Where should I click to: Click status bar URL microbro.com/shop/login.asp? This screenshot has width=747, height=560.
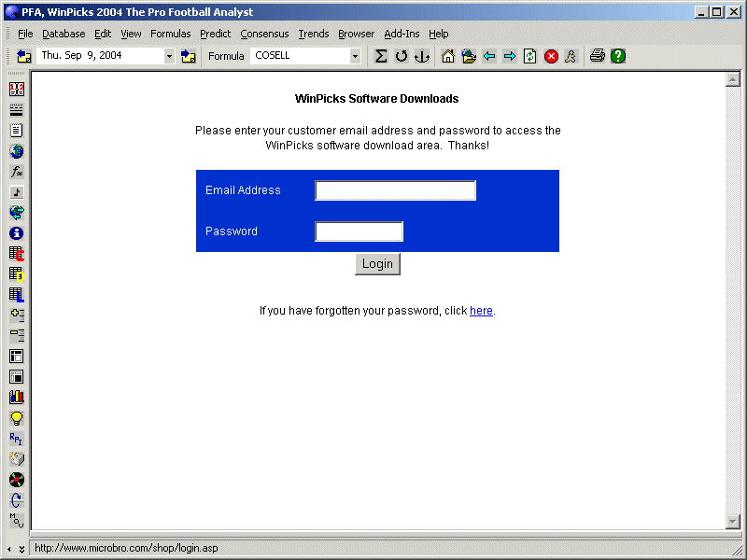[126, 548]
